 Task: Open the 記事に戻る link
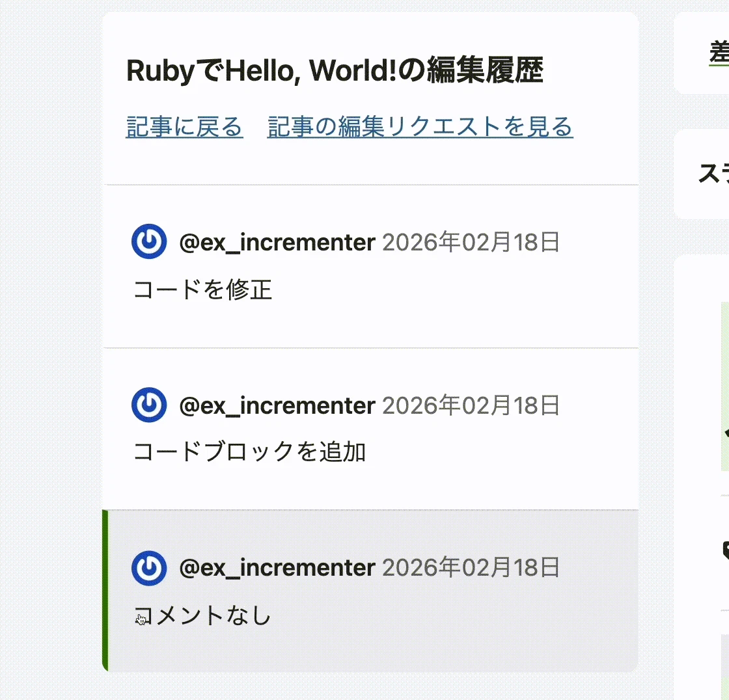click(x=184, y=128)
